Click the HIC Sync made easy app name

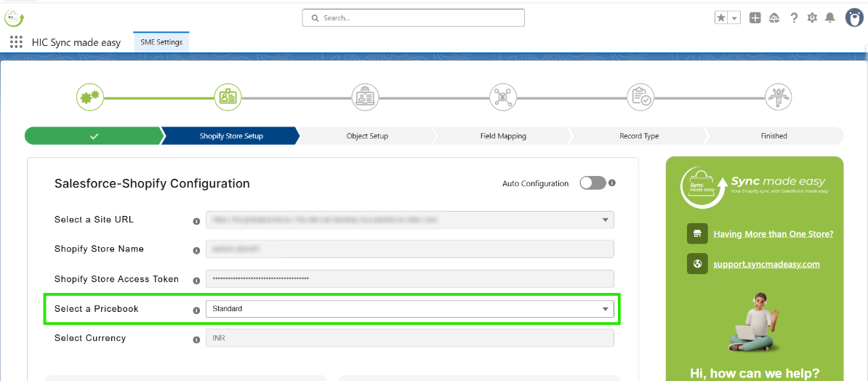(x=76, y=43)
